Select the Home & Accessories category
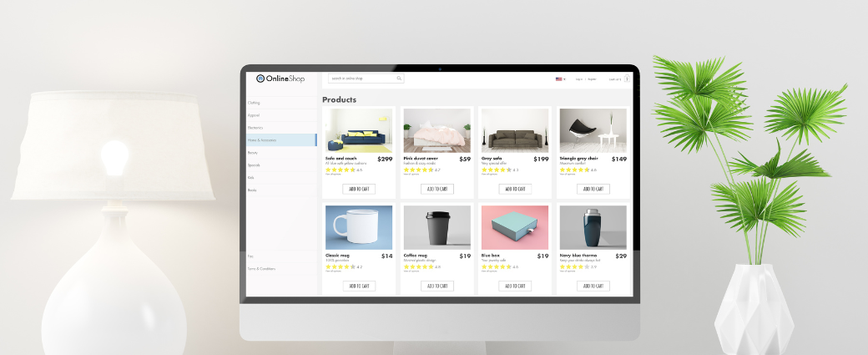This screenshot has width=868, height=355. (x=264, y=140)
